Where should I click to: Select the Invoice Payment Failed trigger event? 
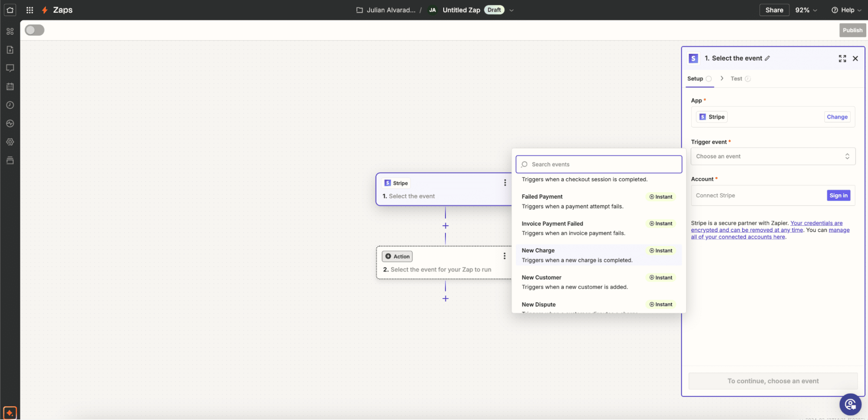(598, 228)
